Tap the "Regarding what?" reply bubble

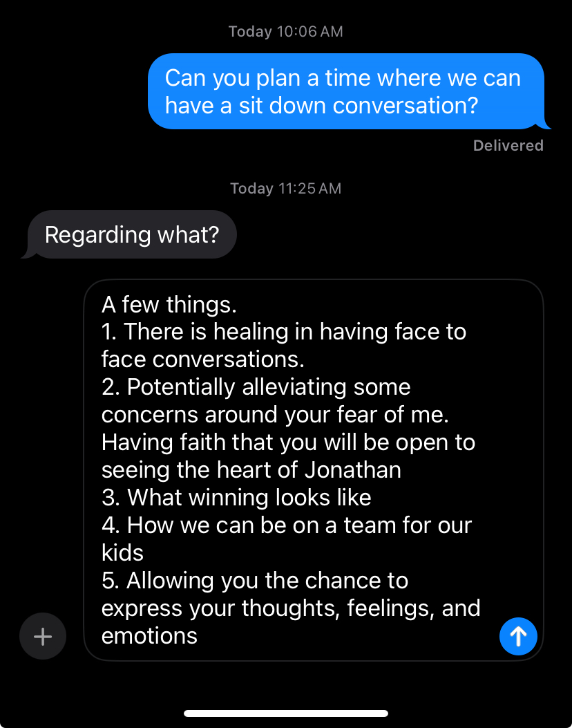[x=132, y=235]
